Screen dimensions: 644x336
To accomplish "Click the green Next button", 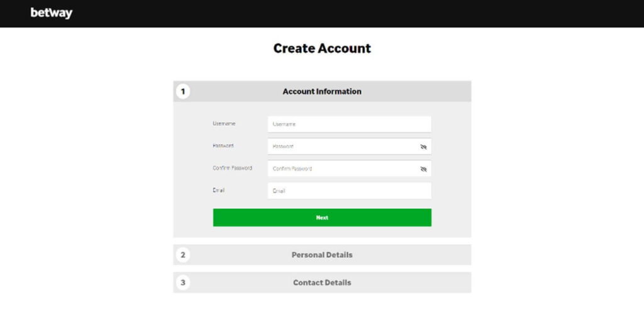I will tap(322, 217).
